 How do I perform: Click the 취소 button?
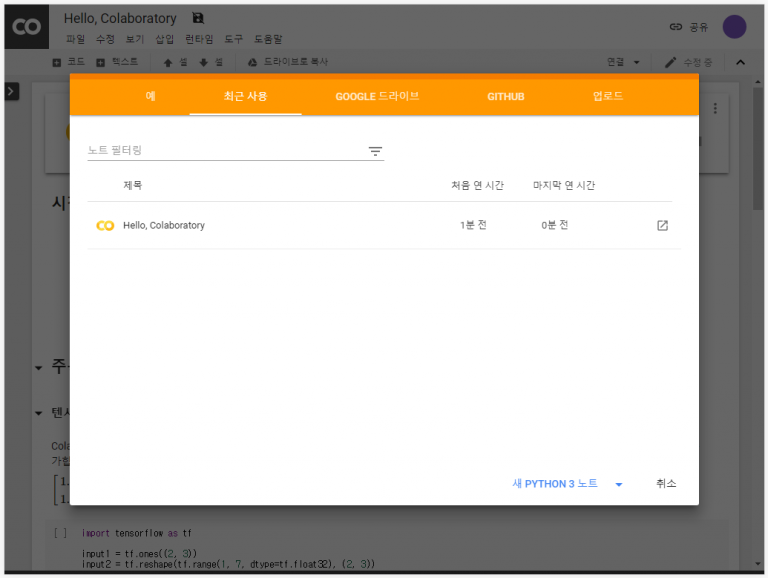666,484
